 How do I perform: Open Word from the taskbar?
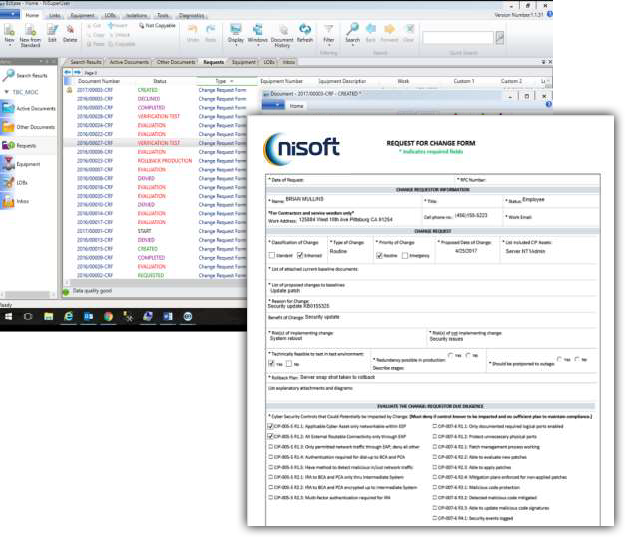[168, 316]
